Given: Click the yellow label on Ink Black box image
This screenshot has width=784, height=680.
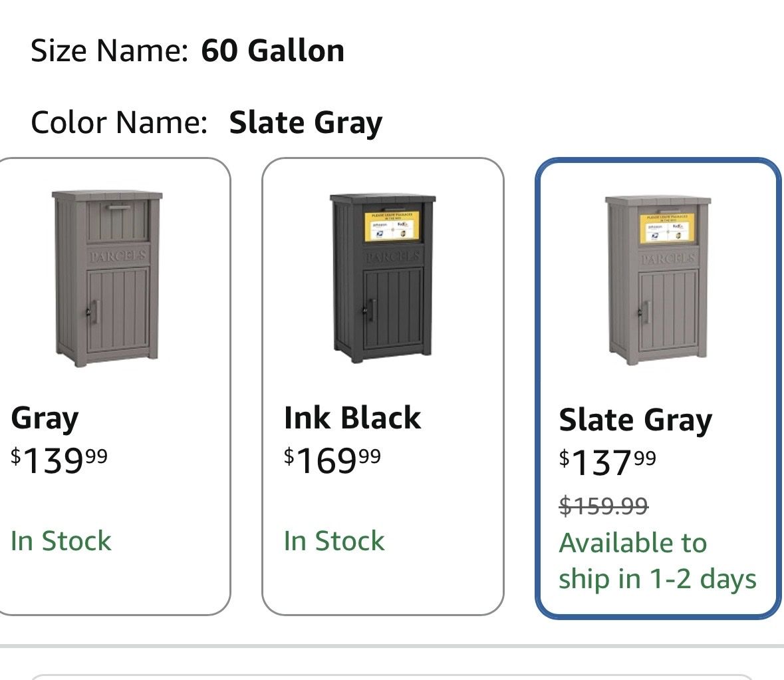Looking at the screenshot, I should (x=392, y=226).
